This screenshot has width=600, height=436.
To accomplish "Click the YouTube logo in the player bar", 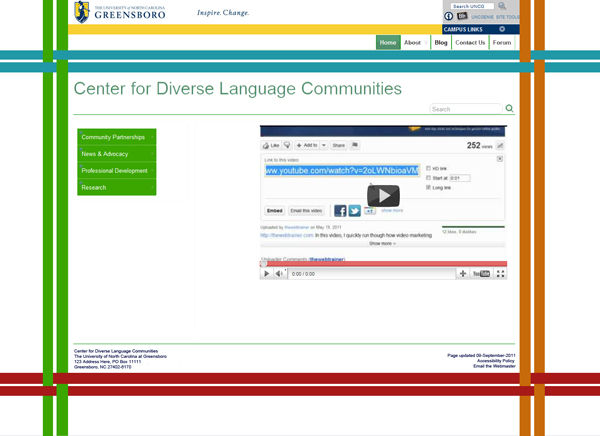I will click(x=481, y=274).
